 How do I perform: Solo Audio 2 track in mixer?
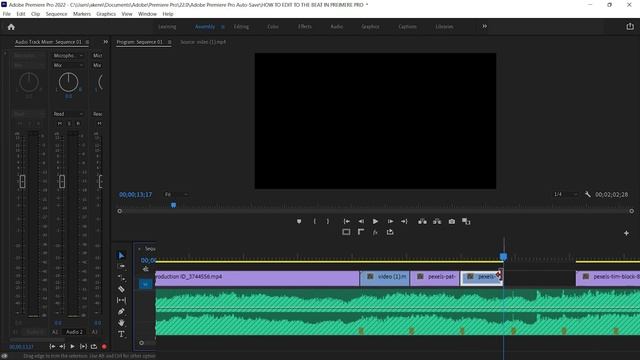coord(69,123)
